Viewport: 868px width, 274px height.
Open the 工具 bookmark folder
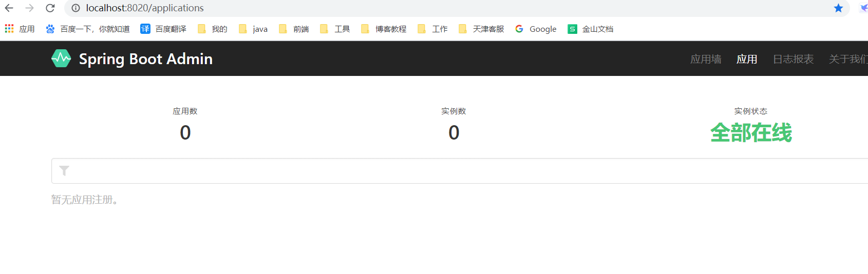[x=335, y=29]
